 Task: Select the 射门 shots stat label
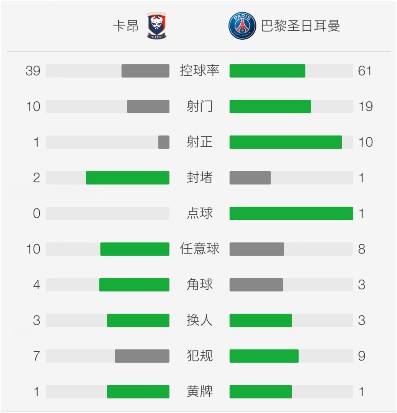(199, 106)
